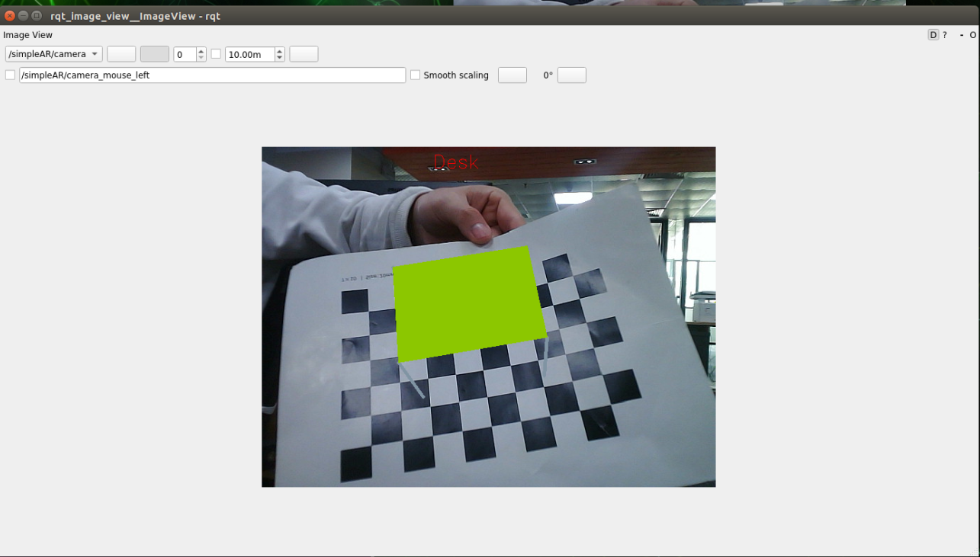Click the save image button after 10.00m spinbox

[x=304, y=54]
